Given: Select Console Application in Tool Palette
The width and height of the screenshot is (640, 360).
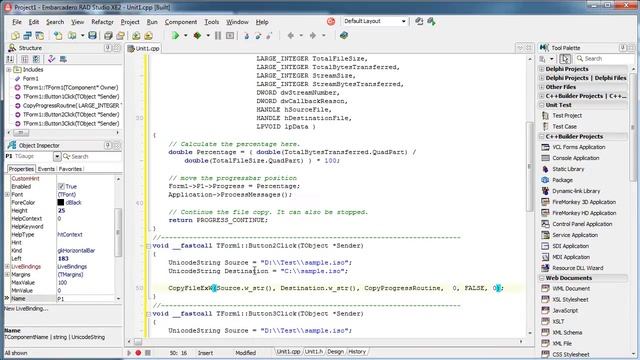Looking at the screenshot, I should pos(576,158).
